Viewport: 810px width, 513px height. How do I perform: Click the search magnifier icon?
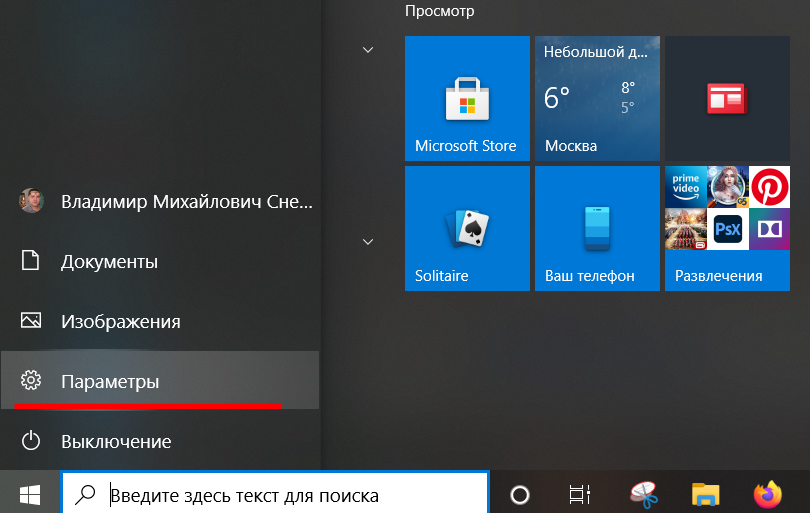(85, 494)
